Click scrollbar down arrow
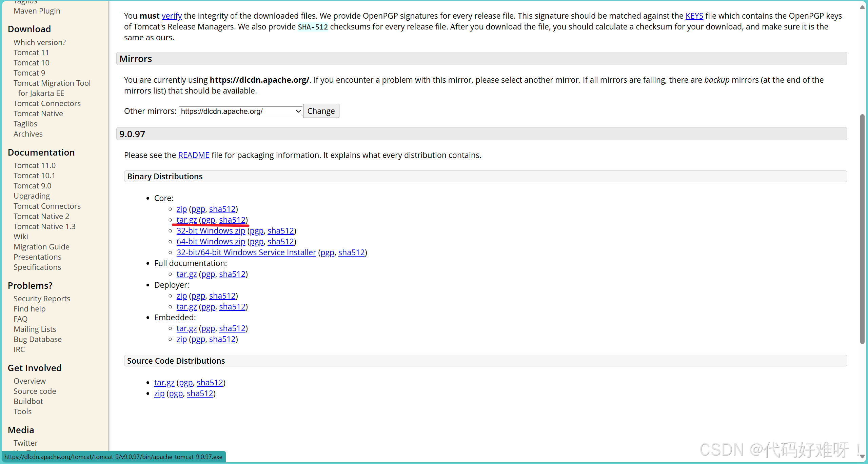This screenshot has height=464, width=868. [x=862, y=457]
